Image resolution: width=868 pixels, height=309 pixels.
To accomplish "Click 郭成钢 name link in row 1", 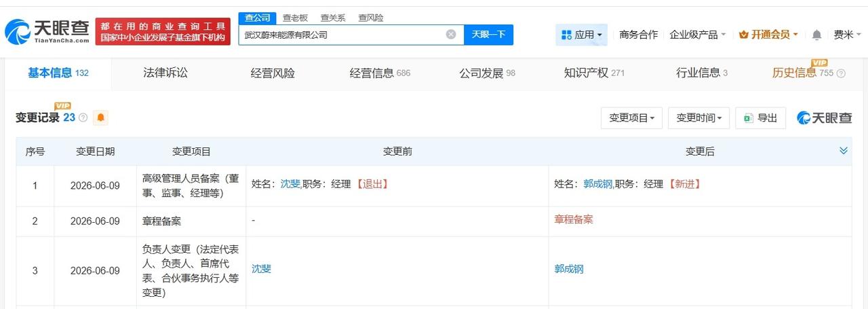I will [x=597, y=184].
